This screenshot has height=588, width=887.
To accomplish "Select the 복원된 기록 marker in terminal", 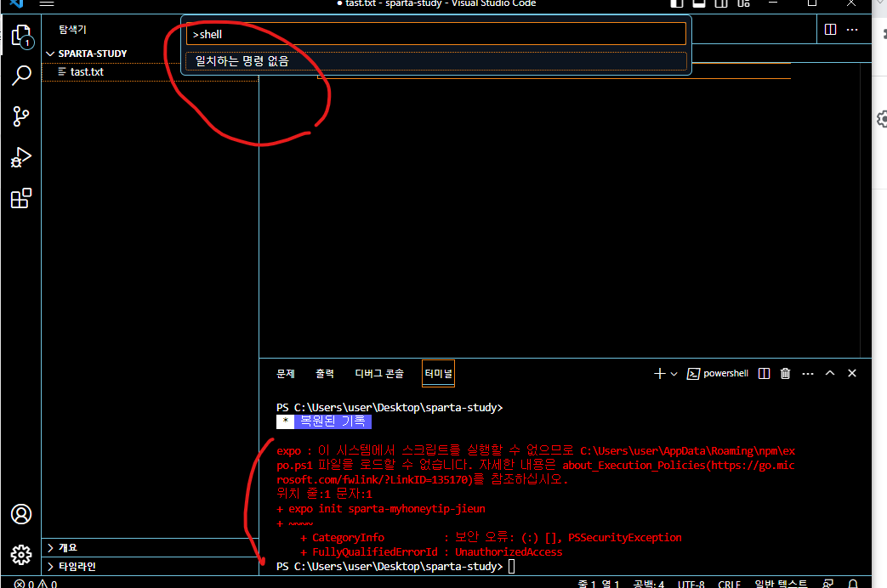I will (x=323, y=421).
